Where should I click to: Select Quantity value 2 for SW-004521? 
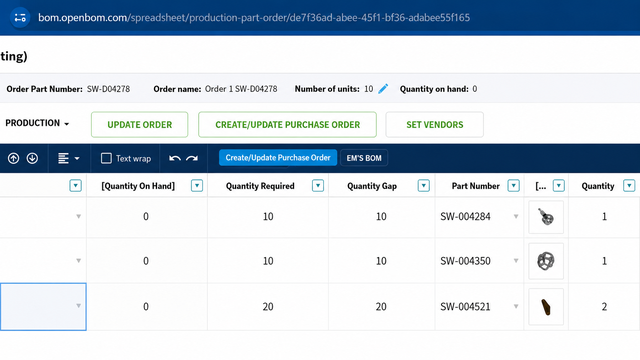click(x=604, y=307)
